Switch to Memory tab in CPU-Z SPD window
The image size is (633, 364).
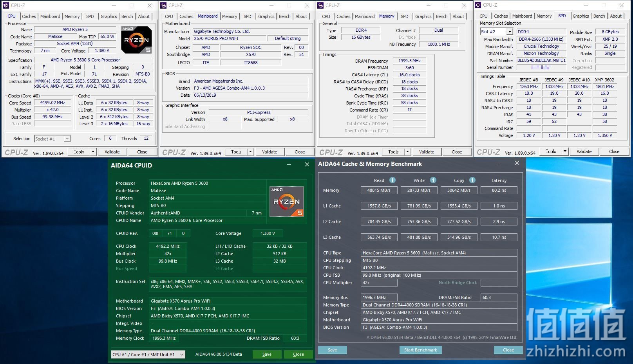click(x=544, y=16)
